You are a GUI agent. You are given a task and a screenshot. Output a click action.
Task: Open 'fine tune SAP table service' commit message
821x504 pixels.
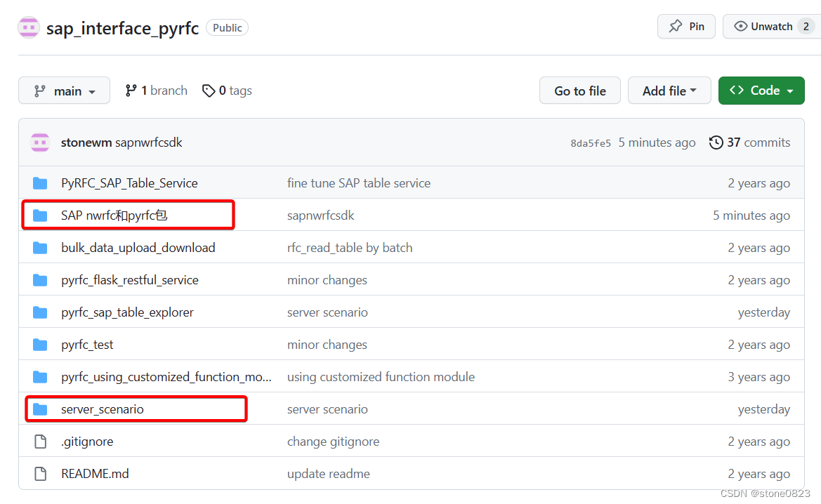coord(359,183)
